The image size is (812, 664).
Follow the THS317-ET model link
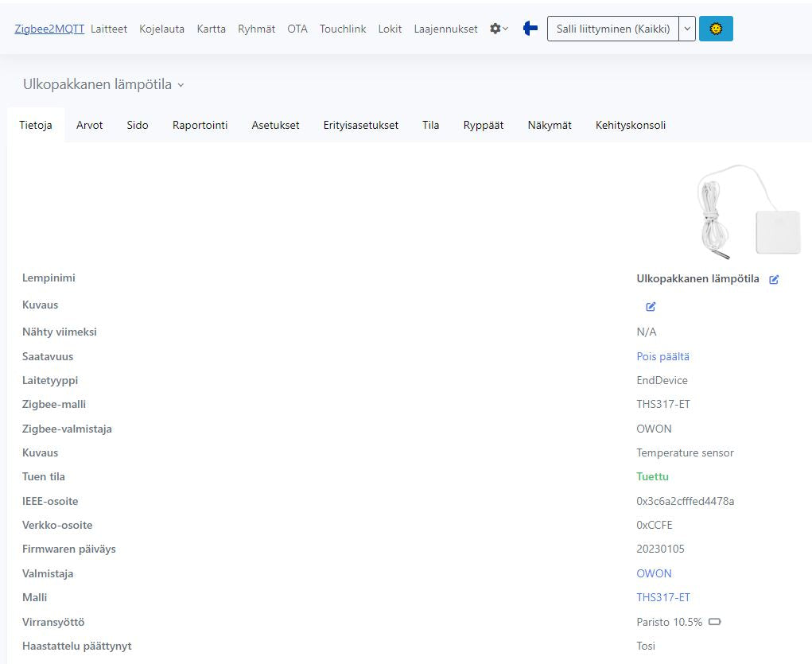click(663, 597)
